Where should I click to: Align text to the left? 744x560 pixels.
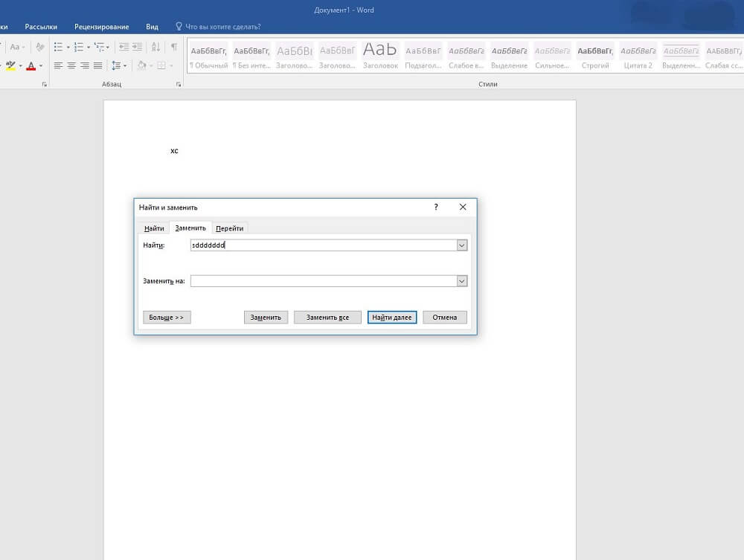58,65
